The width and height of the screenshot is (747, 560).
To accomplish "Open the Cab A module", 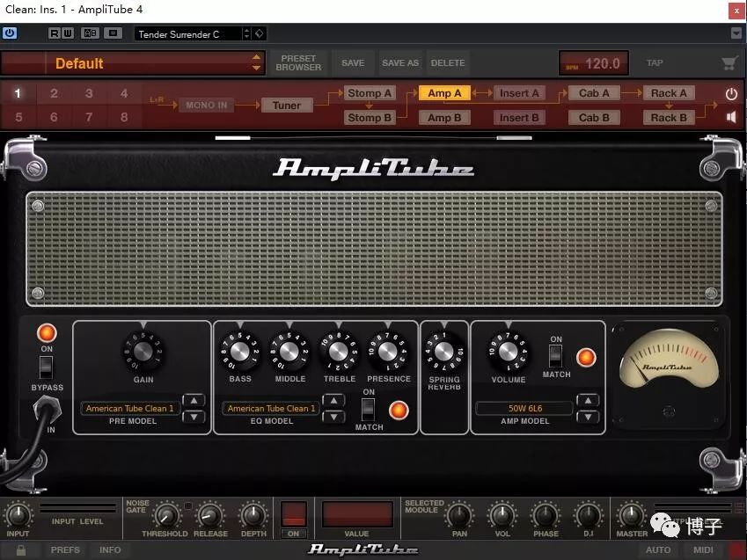I will (594, 93).
